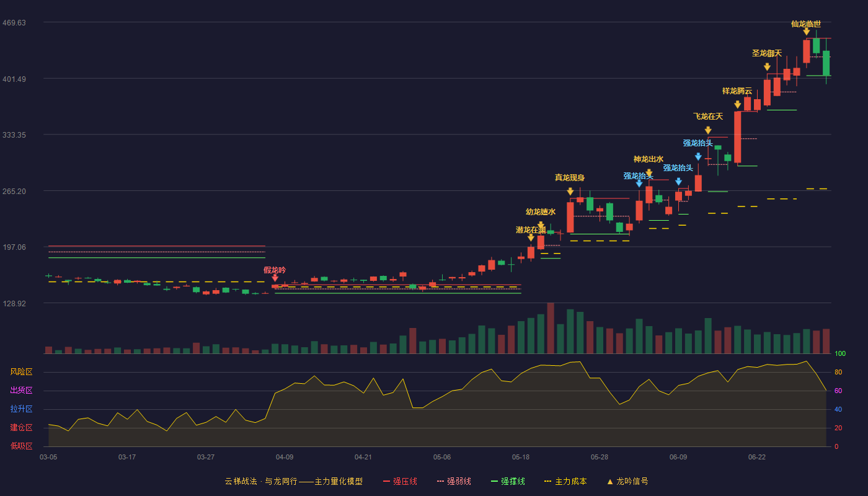Toggle the 强弱线 legend entry
The height and width of the screenshot is (496, 868).
[x=454, y=481]
